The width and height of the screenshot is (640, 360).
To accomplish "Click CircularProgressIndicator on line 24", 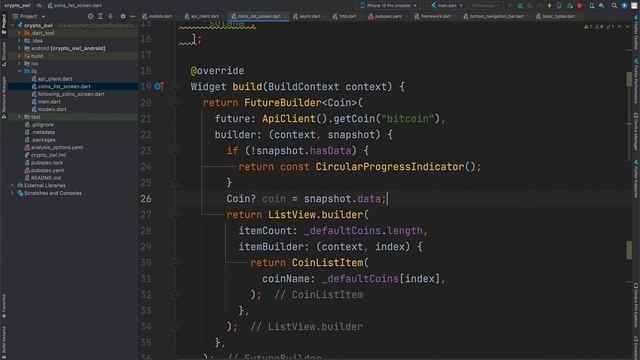I will click(389, 167).
